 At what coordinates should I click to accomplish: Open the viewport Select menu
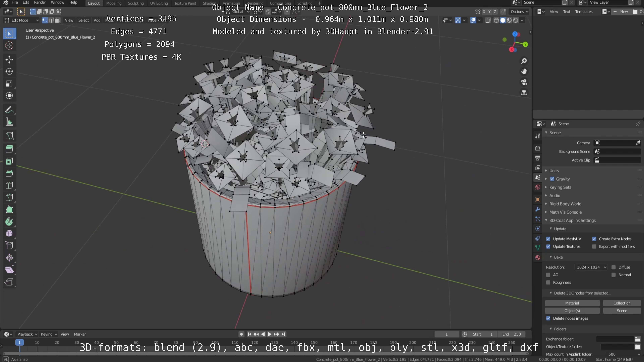point(84,20)
